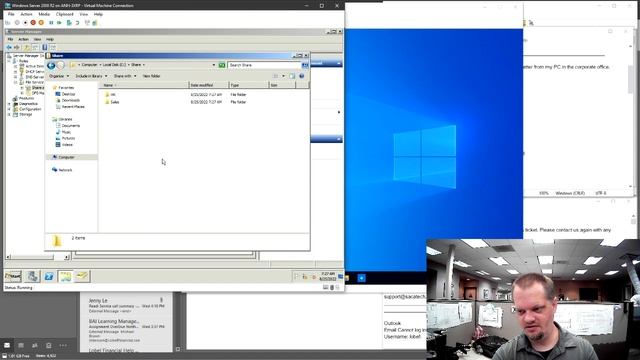Screen dimensions: 640x360
Task: Open PowerShell from guest taskbar
Action: pos(49,276)
